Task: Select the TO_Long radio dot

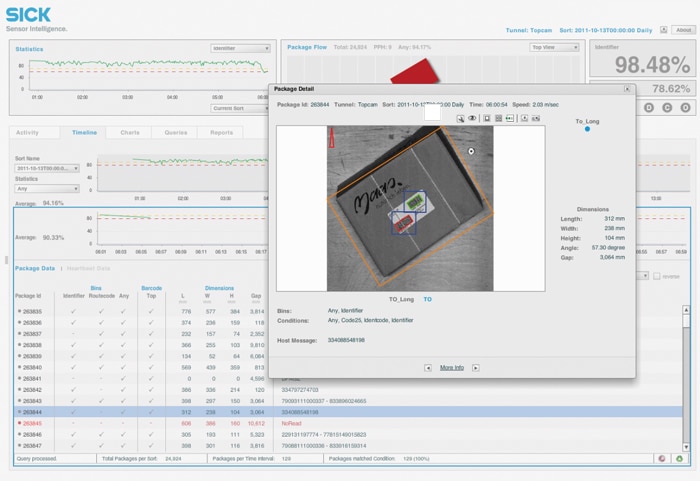Action: click(587, 129)
